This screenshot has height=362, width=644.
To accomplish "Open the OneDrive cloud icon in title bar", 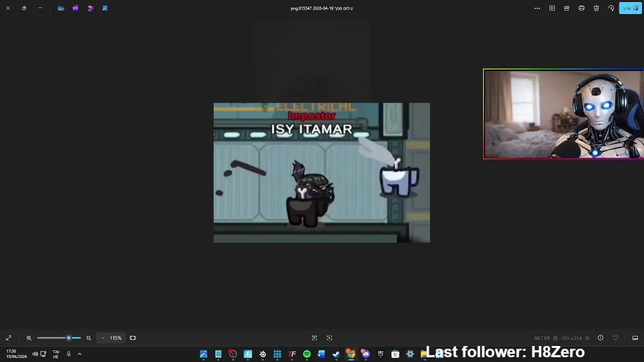I will [x=61, y=8].
